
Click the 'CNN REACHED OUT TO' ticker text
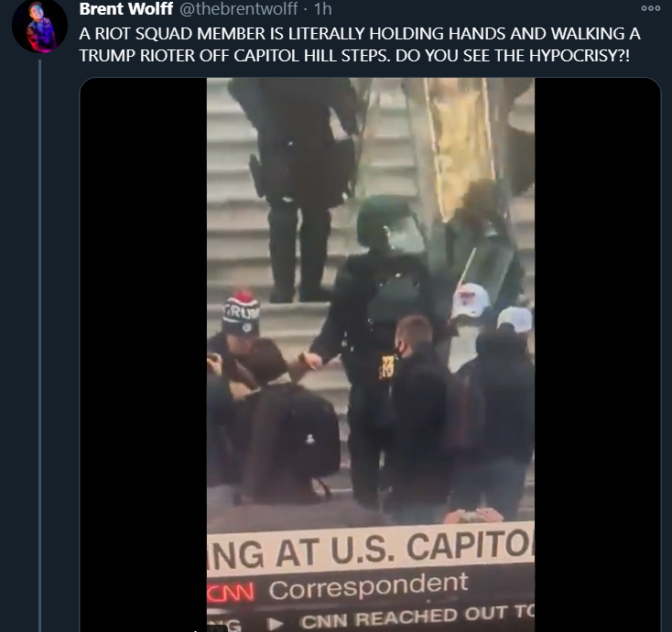click(x=417, y=618)
